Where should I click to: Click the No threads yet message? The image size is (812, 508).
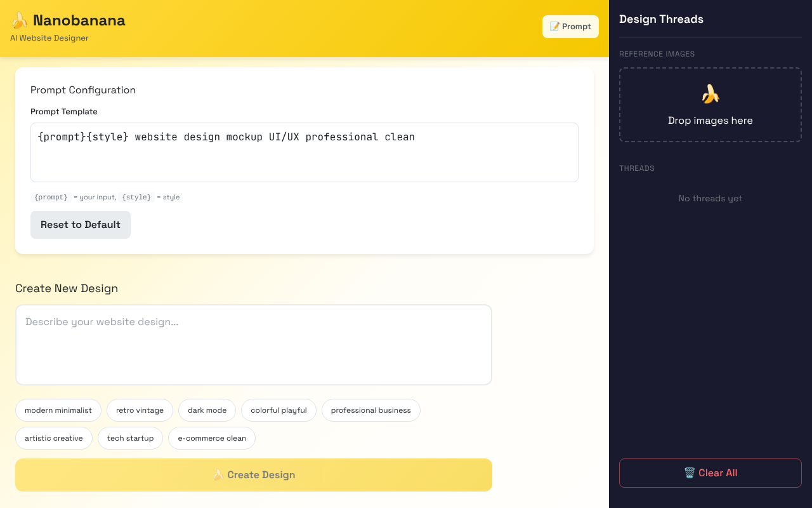click(710, 199)
